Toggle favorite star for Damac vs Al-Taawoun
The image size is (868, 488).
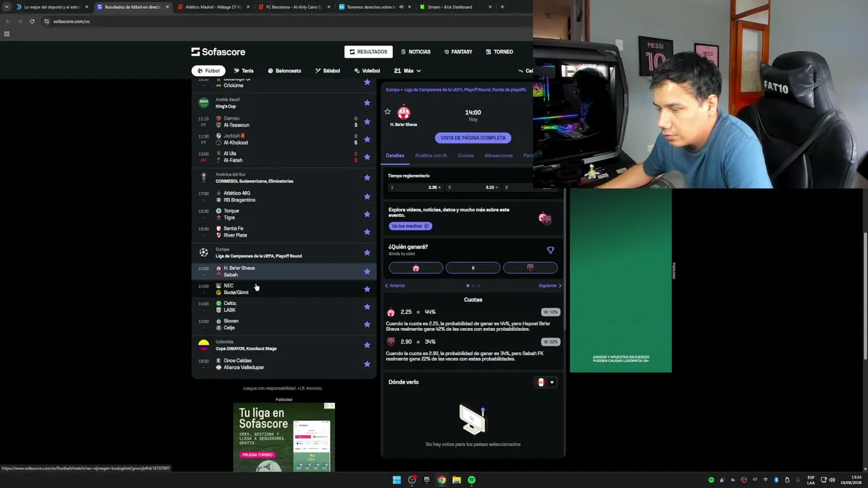click(367, 121)
